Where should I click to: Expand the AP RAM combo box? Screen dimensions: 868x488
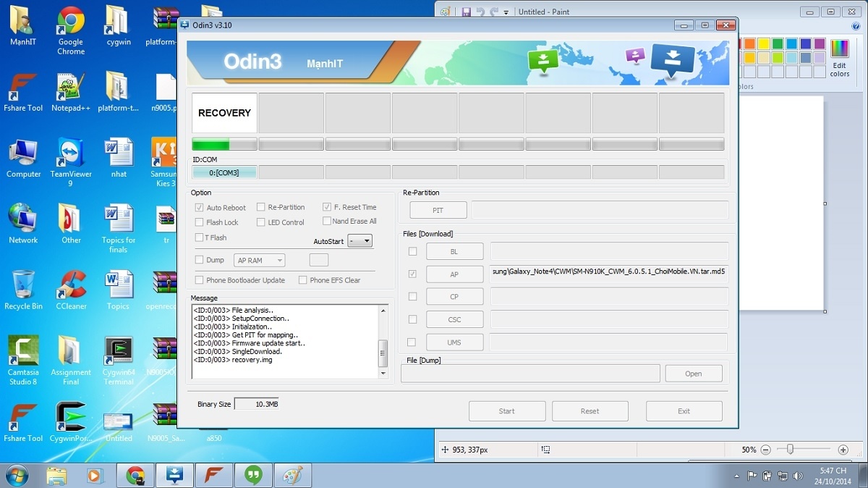260,260
